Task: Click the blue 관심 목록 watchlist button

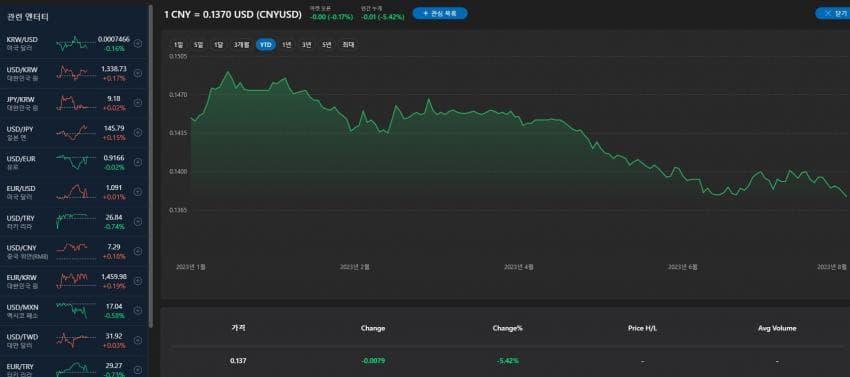Action: (440, 14)
